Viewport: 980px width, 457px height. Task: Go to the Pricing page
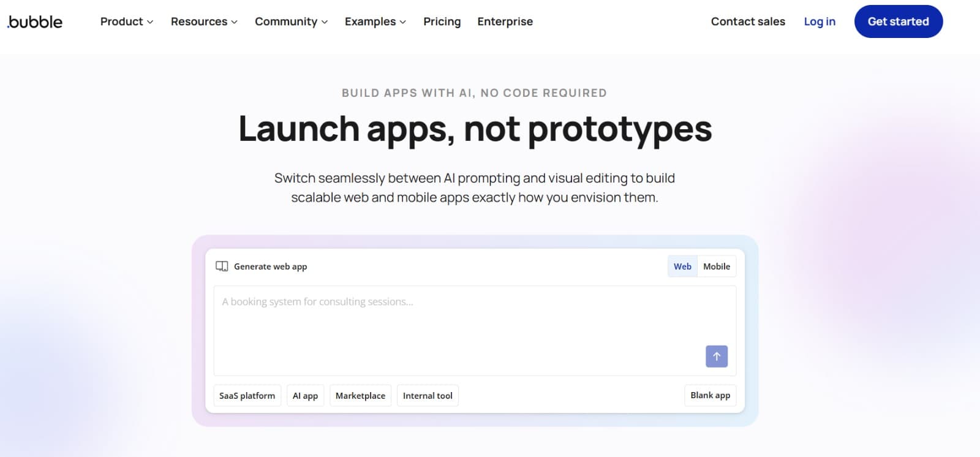pos(442,21)
